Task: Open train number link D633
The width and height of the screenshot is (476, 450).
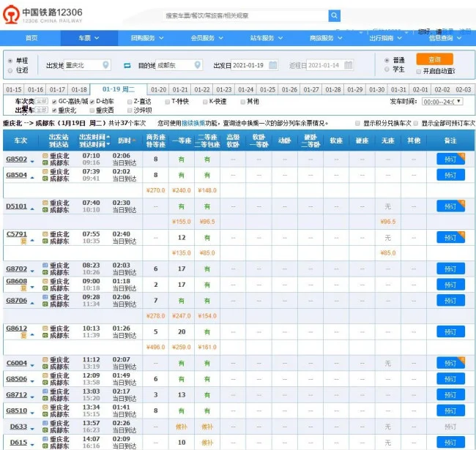Action: 18,427
